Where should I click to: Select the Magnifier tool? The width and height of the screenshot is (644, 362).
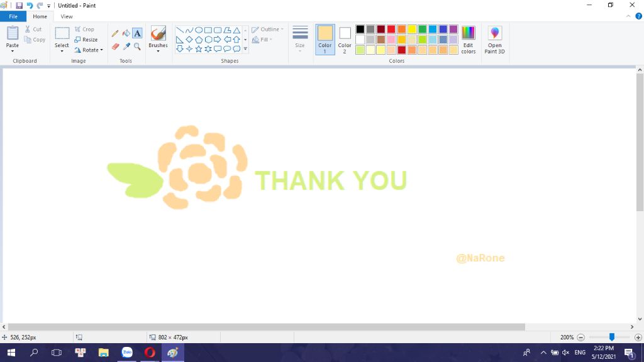[x=137, y=47]
